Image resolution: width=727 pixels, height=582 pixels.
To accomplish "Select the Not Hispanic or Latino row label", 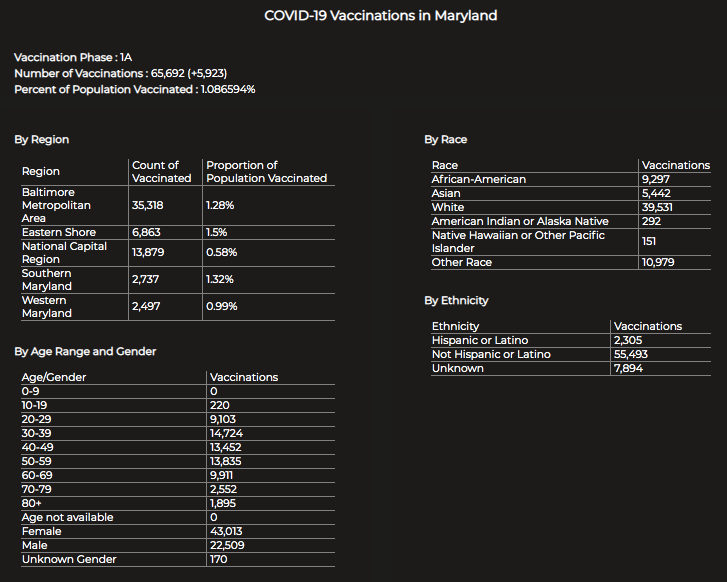I will point(491,354).
